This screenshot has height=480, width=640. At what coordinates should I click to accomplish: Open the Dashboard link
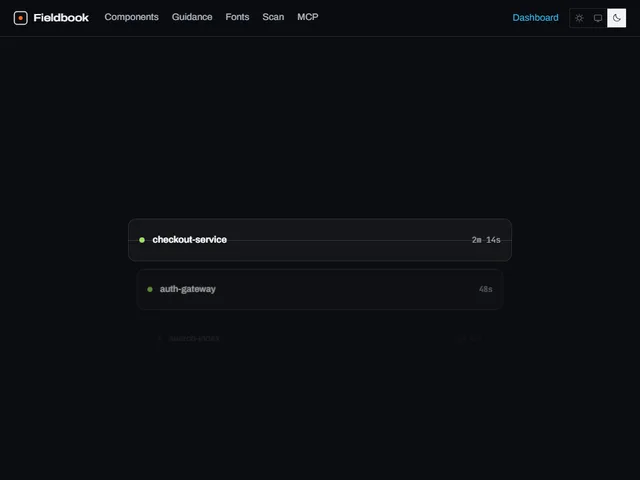(x=535, y=18)
